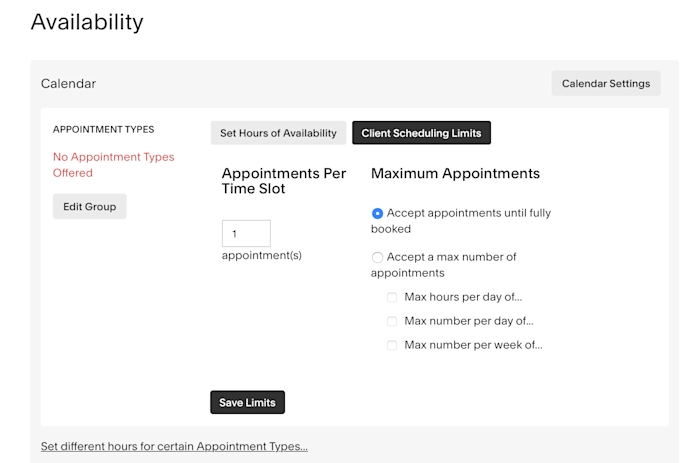Click the Edit Group button

click(90, 207)
